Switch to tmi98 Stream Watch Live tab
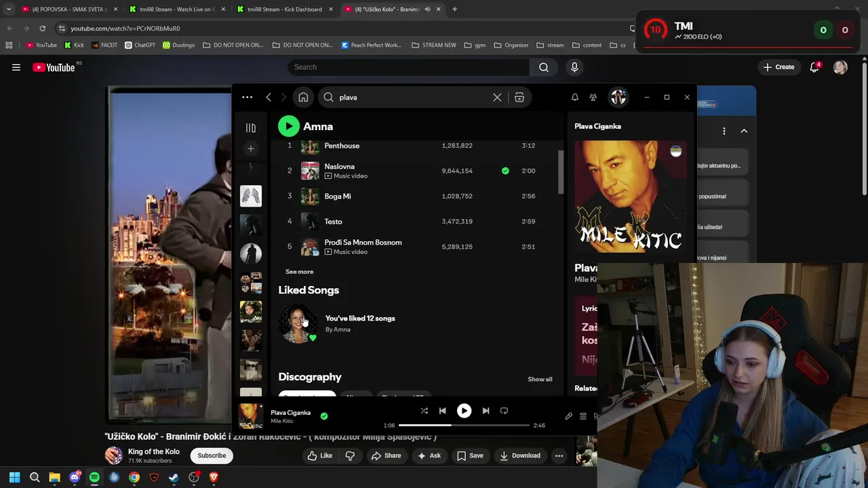This screenshot has width=868, height=488. (x=176, y=9)
